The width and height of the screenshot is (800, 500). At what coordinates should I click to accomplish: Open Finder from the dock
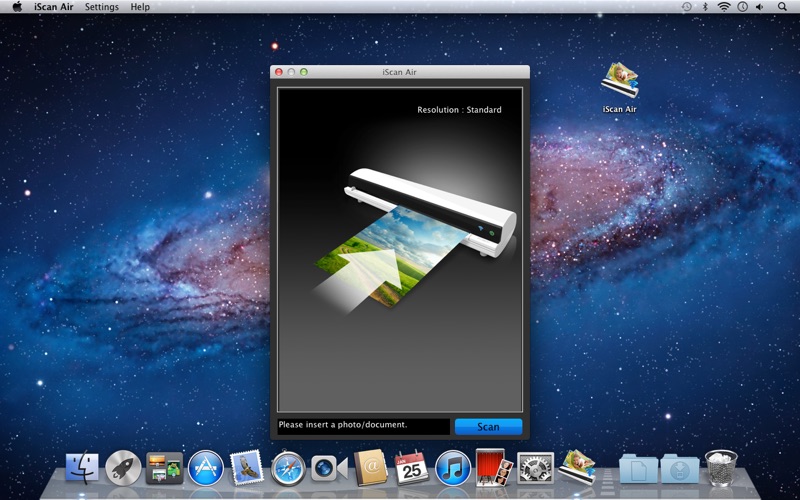[82, 468]
